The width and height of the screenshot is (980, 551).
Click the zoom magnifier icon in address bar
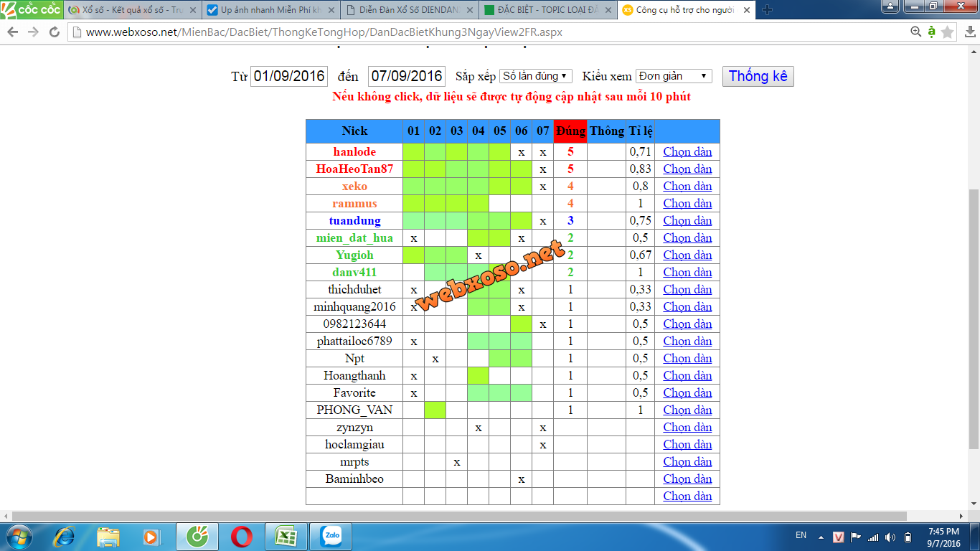[x=915, y=32]
